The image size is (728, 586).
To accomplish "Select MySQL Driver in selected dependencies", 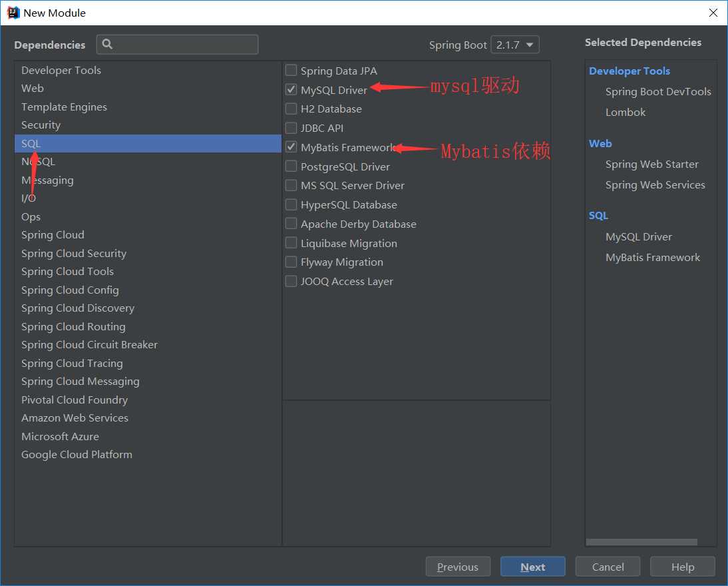I will click(638, 237).
